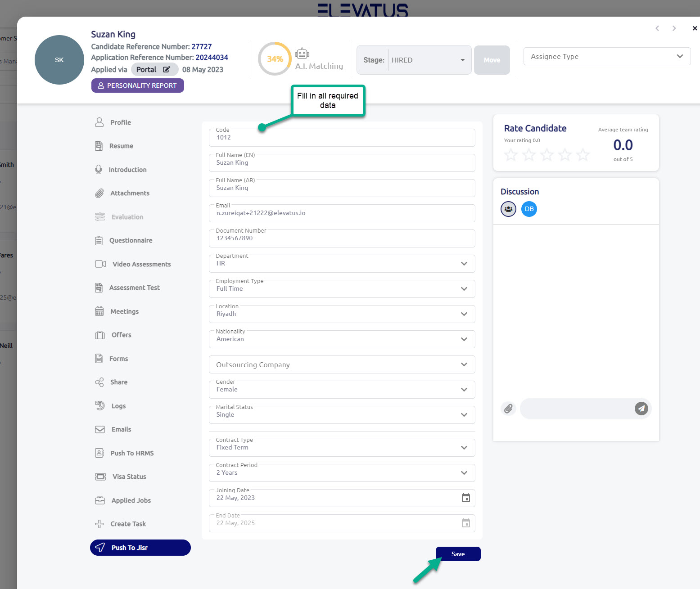This screenshot has width=700, height=589.
Task: Go to the previous candidate arrow
Action: click(x=657, y=28)
